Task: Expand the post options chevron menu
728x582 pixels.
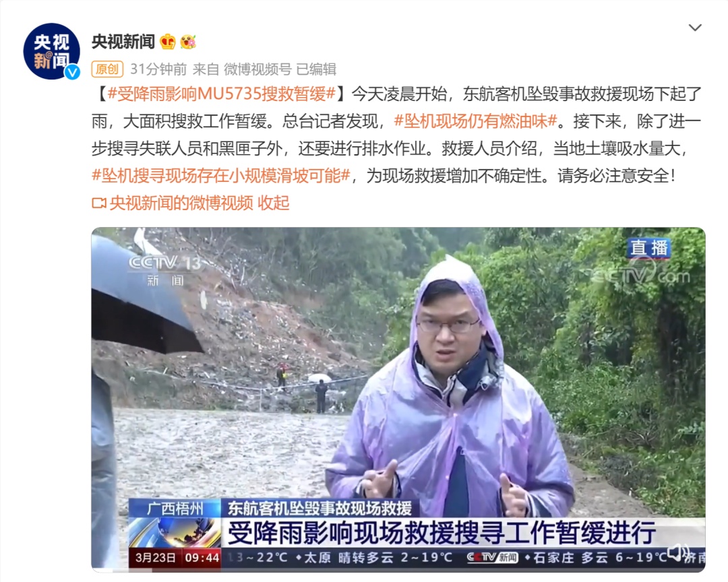Action: (x=694, y=28)
